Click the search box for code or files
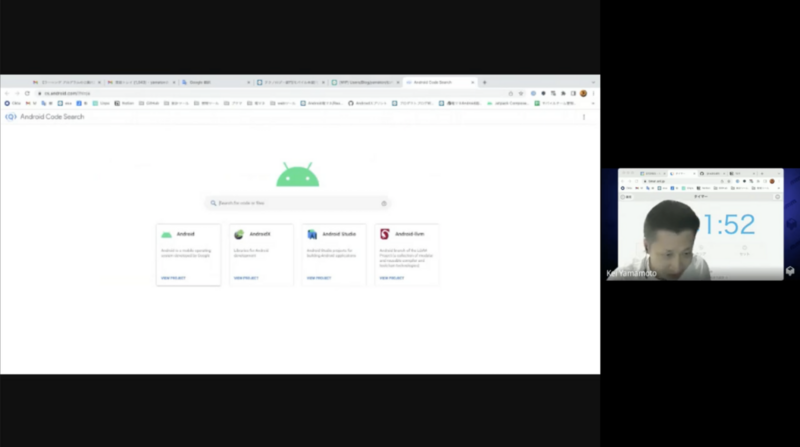The image size is (800, 447). 298,203
